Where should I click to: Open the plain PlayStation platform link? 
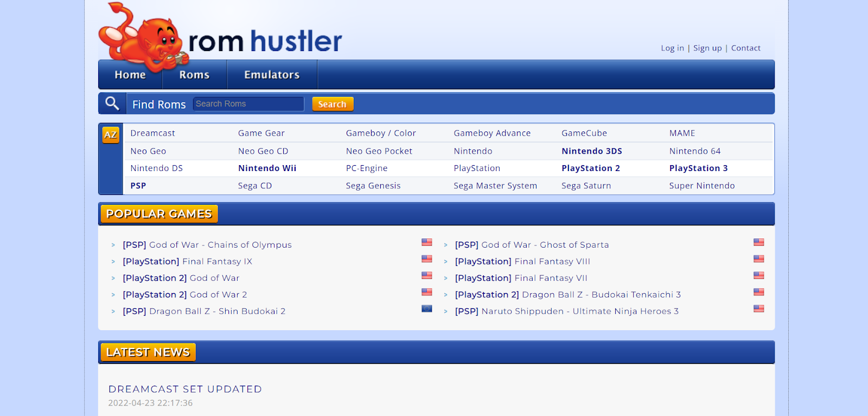tap(477, 168)
